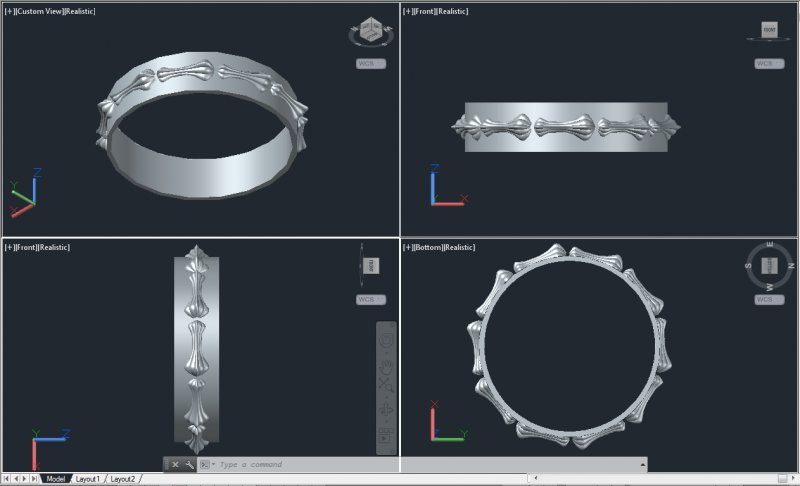The width and height of the screenshot is (800, 486).
Task: Click the horizontal scrollbar left arrow
Action: 535,478
